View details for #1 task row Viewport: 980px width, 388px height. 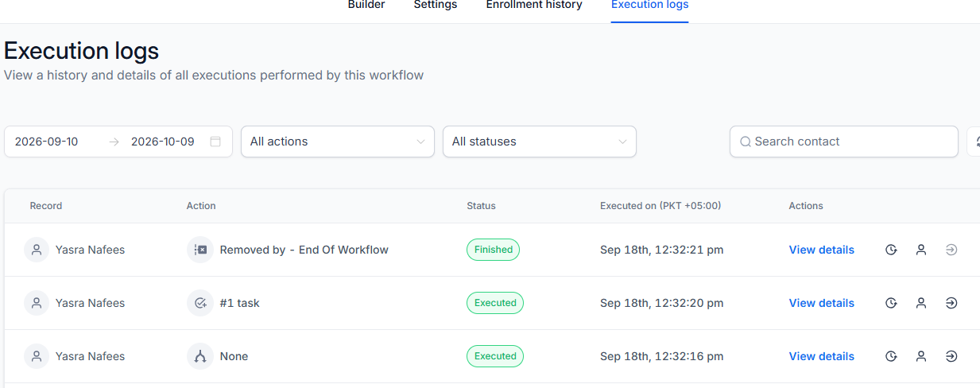coord(821,303)
